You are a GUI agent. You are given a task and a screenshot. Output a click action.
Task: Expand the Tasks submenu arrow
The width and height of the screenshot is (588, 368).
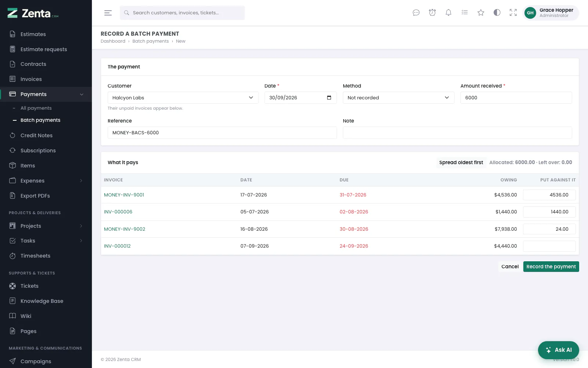pos(81,241)
